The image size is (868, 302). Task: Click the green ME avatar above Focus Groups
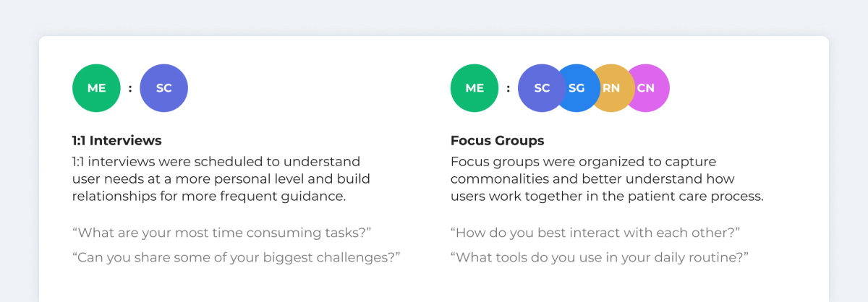[475, 88]
